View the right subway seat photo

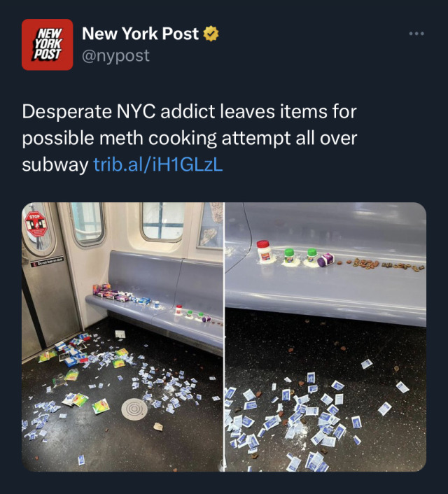(325, 337)
